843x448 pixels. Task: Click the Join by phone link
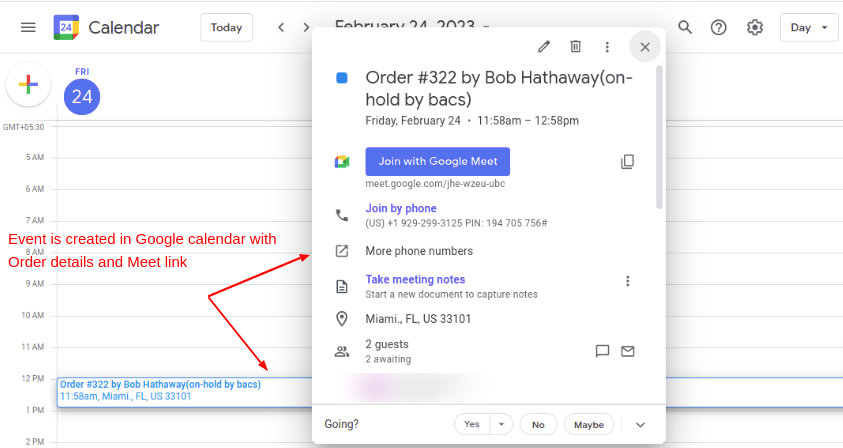point(401,208)
